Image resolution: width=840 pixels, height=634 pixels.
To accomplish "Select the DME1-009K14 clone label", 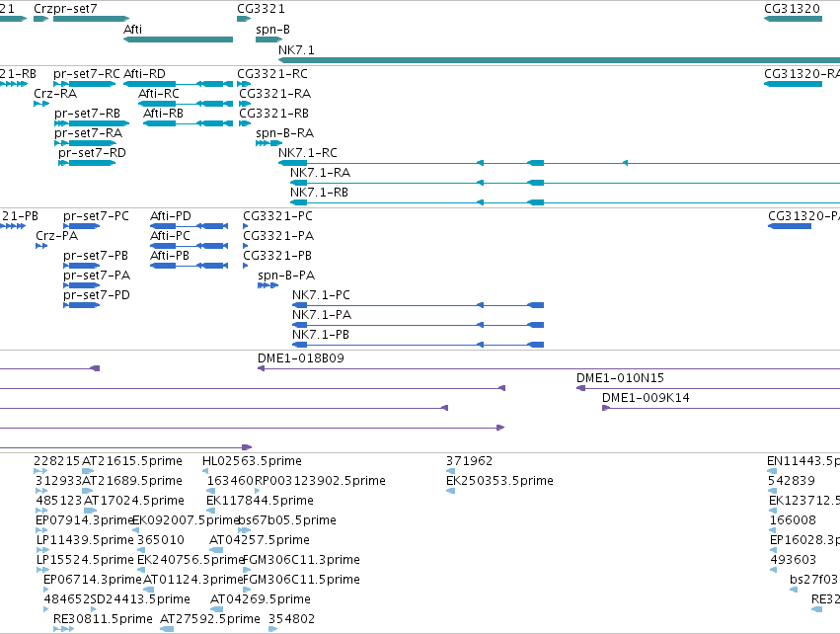I will [x=647, y=399].
